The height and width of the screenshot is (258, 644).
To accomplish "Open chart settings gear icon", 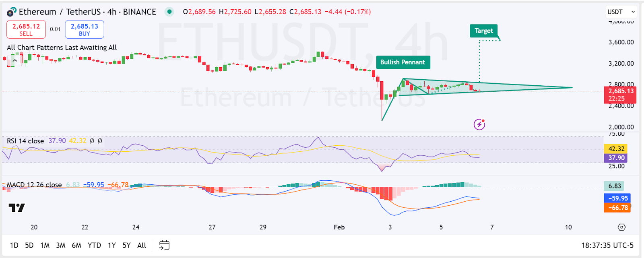I will point(621,227).
